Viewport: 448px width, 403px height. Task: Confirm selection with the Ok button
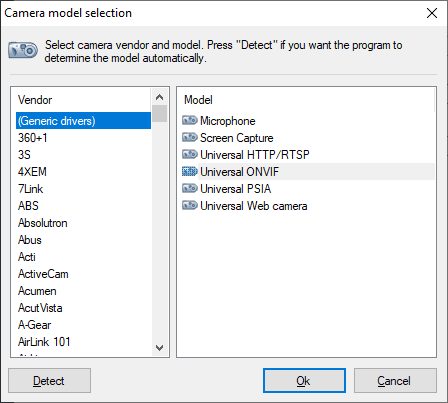304,381
